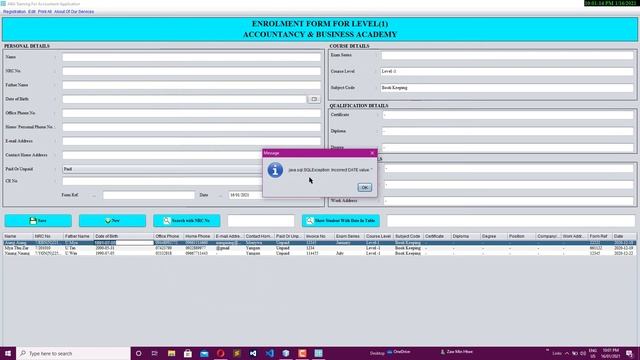Screen dimensions: 640x360
Task: Select the Naung Naung table row
Action: [x=320, y=253]
